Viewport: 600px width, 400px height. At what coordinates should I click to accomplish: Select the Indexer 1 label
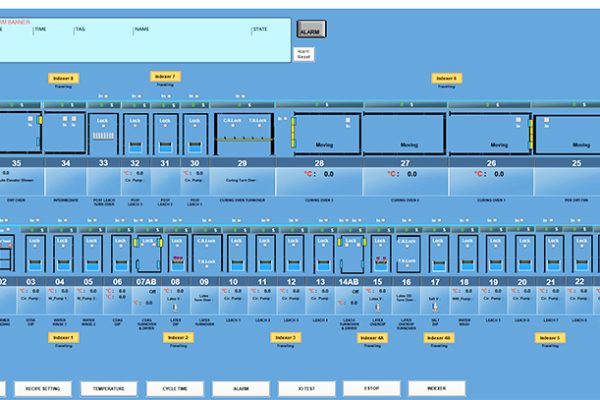coord(64,338)
